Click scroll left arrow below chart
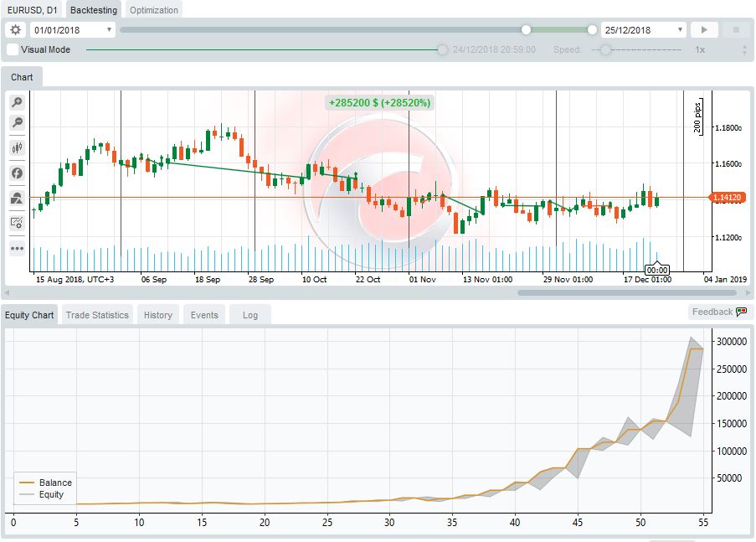Screen dimensions: 756x542 [7, 292]
